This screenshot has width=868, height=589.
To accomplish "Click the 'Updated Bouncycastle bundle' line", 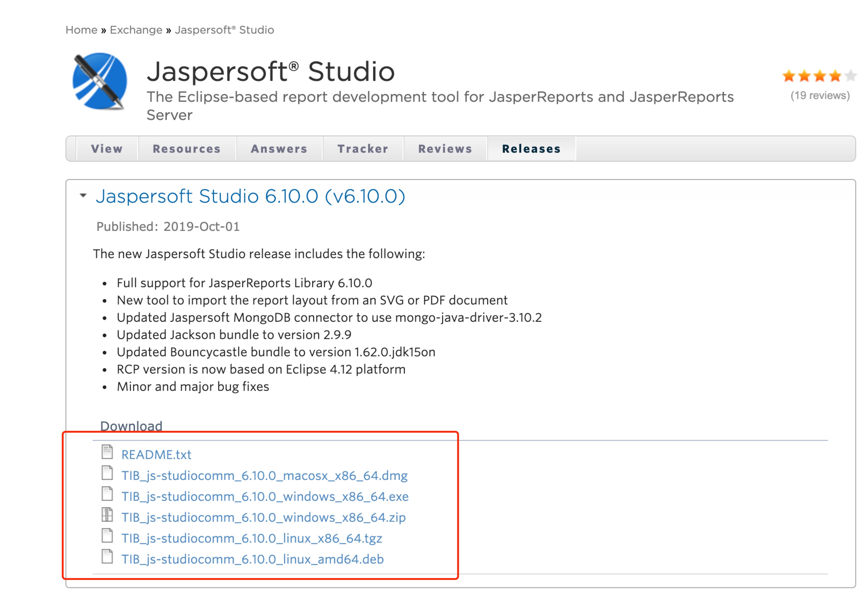I will [276, 352].
